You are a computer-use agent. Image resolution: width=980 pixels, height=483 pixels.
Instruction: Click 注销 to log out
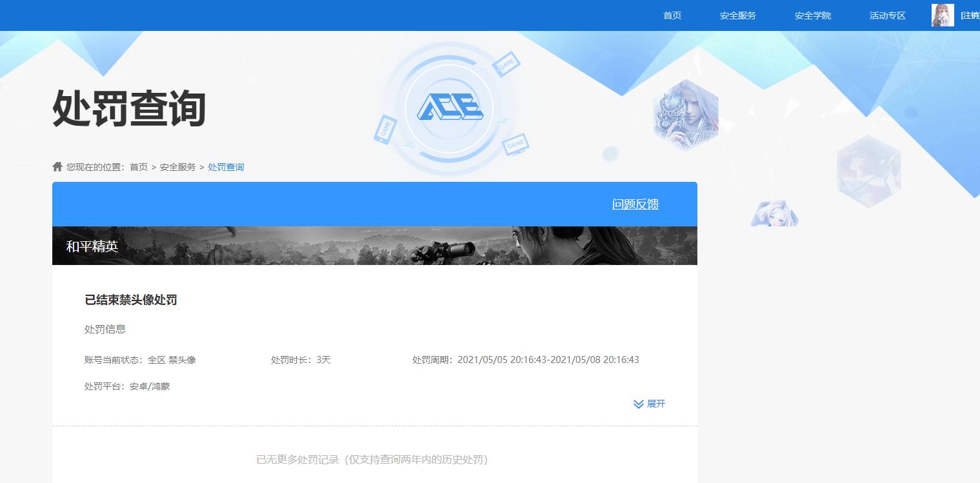click(968, 15)
